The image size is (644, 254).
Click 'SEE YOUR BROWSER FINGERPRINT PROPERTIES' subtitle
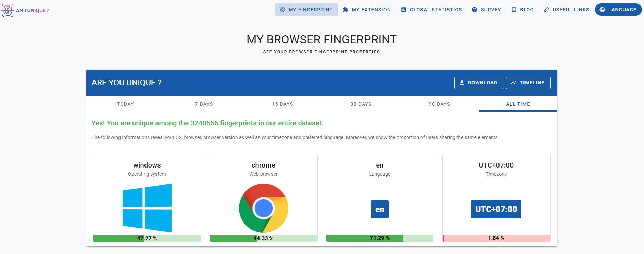tap(321, 52)
